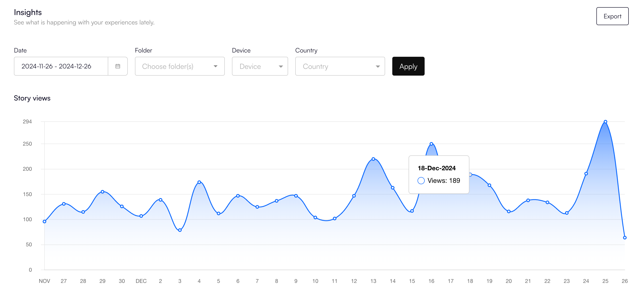Screen dimensions: 644x306
Task: Click the 'Views: 189' tooltip text
Action: click(x=443, y=181)
